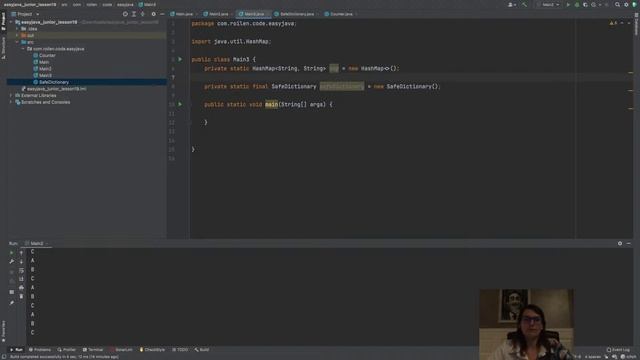The width and height of the screenshot is (640, 360).
Task: Switch to the Counter.java editor tab
Action: (x=339, y=14)
